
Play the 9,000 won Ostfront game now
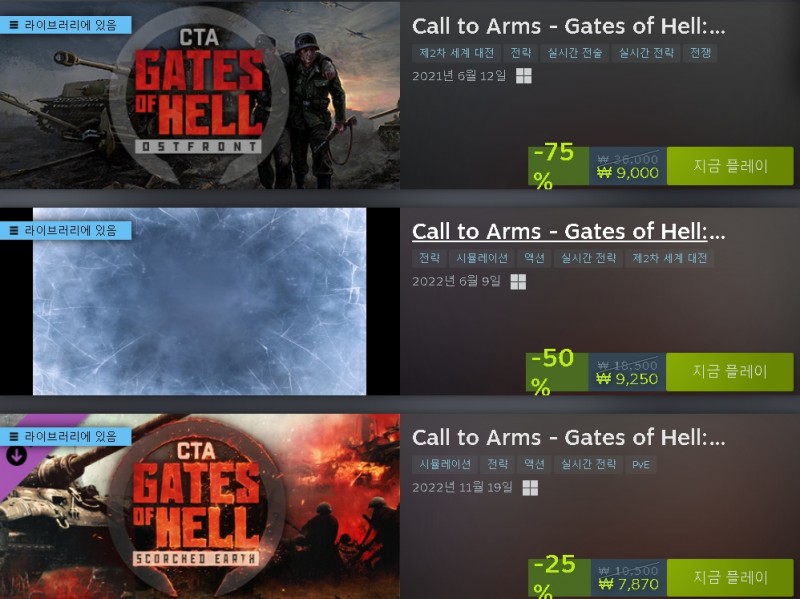tap(730, 166)
